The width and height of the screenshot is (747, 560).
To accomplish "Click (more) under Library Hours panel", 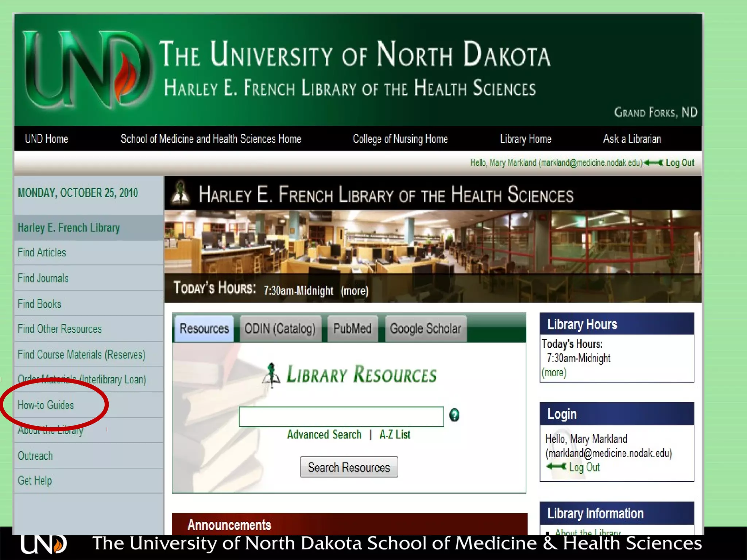I will point(554,373).
